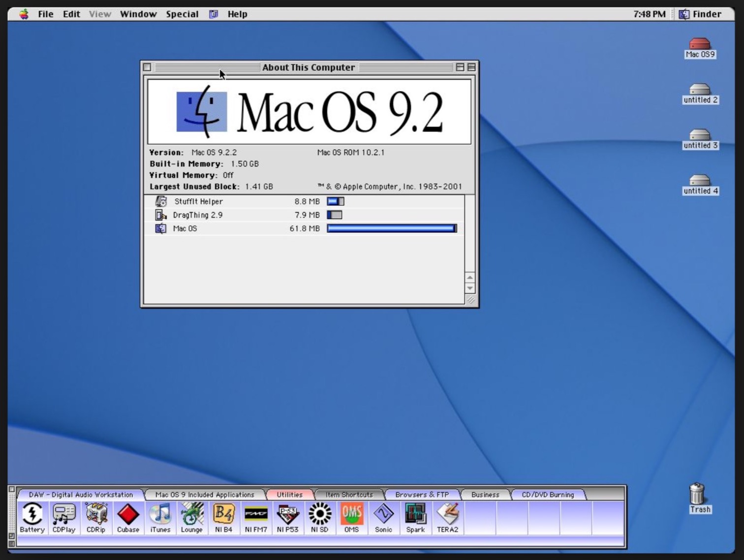
Task: Switch to DAW - Digital Audio Workstation tab
Action: click(81, 495)
